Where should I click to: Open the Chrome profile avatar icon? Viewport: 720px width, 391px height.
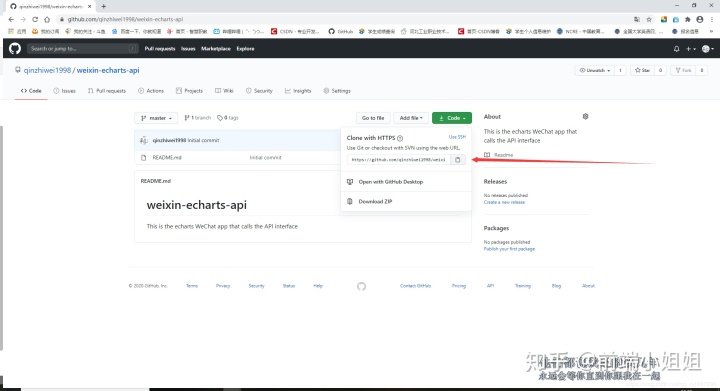700,19
